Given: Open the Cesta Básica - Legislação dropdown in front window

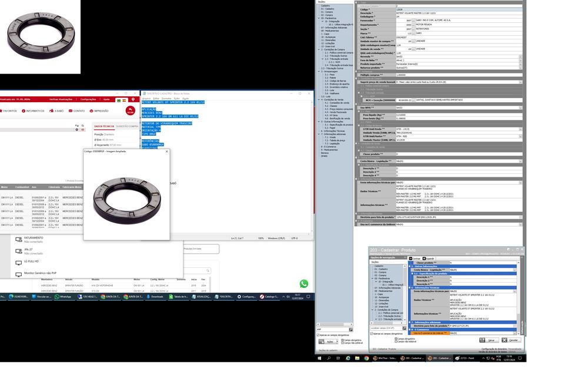Looking at the screenshot, I should coord(514,270).
